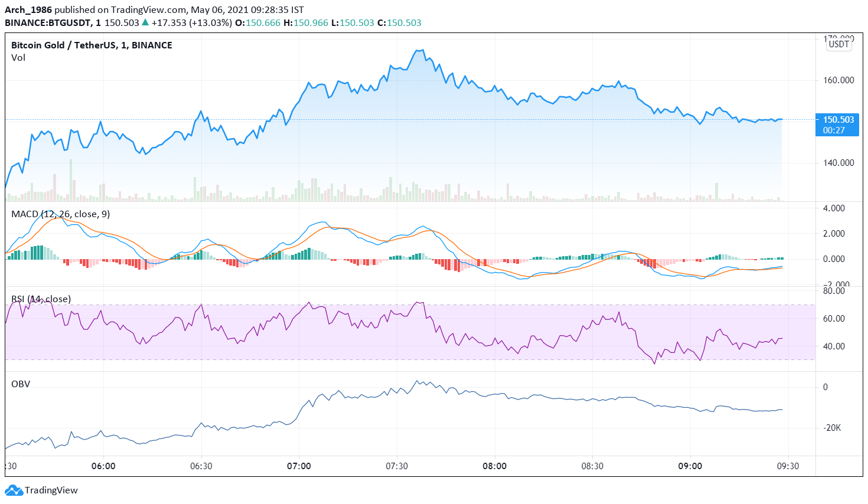868x504 pixels.
Task: Click the RSI (14, close) label
Action: (41, 299)
